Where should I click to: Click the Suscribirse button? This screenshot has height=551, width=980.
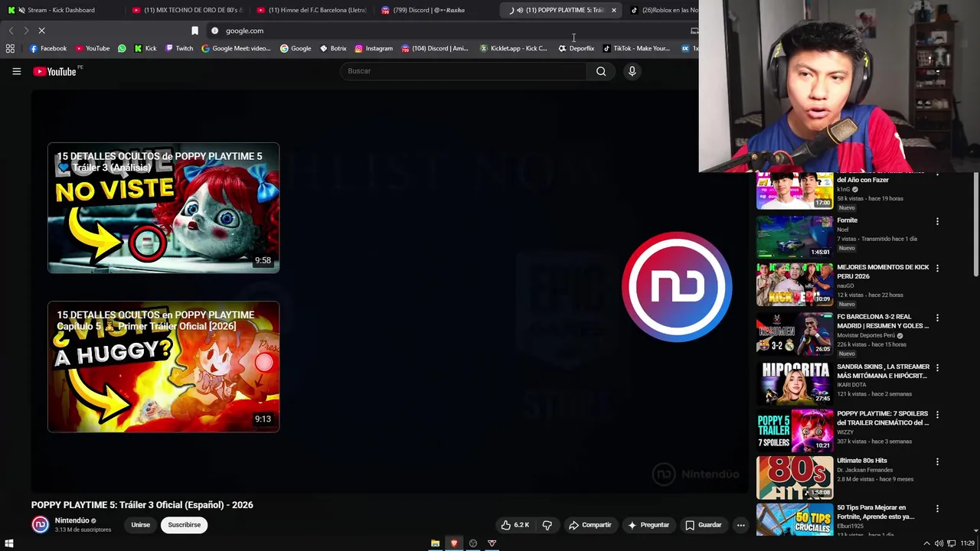coord(185,525)
